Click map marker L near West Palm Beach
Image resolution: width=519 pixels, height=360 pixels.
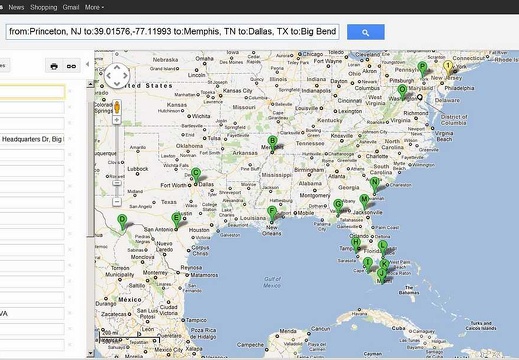[x=383, y=249]
